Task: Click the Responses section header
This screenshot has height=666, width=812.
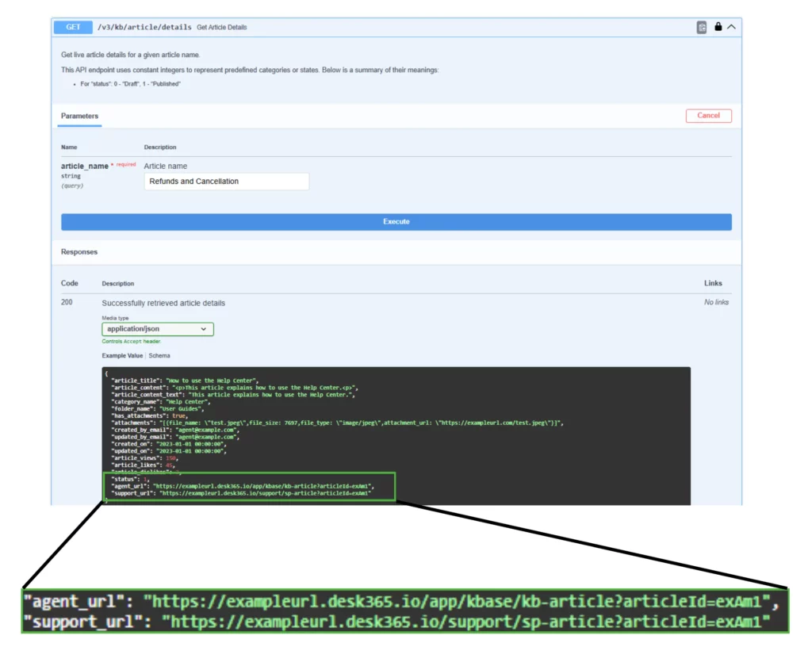Action: click(79, 252)
